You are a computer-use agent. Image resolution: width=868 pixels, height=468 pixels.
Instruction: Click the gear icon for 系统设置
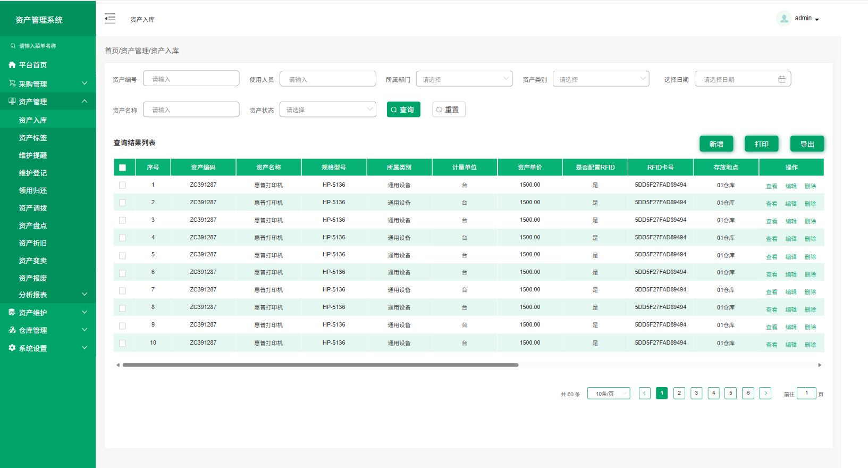pos(12,348)
